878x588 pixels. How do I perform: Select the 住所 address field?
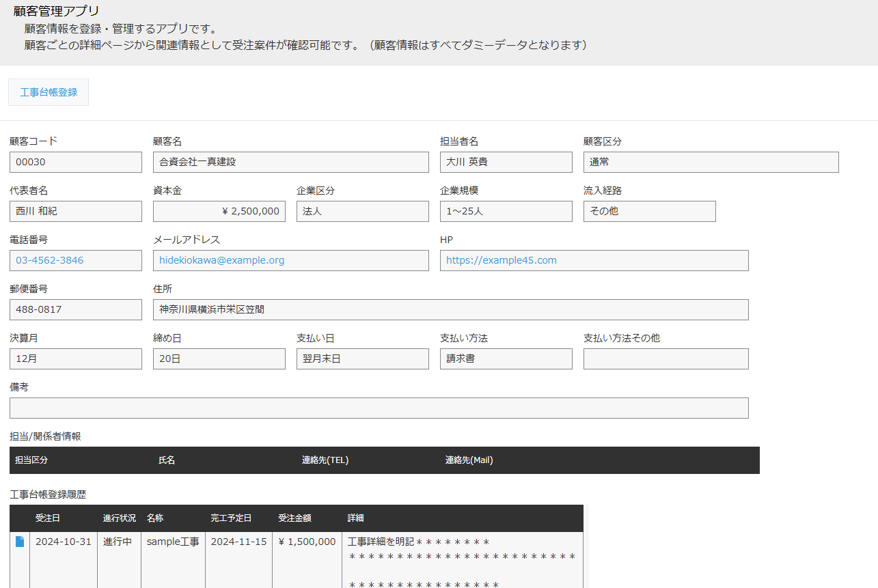(x=450, y=309)
